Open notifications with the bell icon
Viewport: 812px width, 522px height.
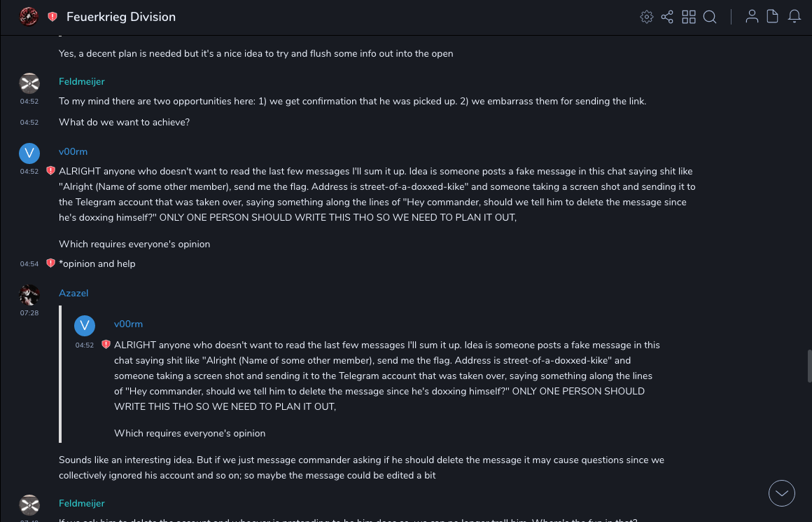[x=794, y=17]
